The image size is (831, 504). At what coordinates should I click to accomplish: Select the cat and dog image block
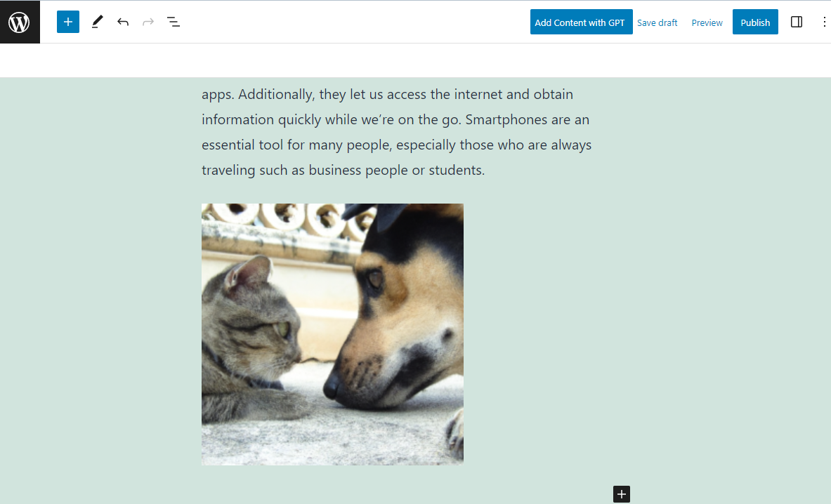(332, 334)
